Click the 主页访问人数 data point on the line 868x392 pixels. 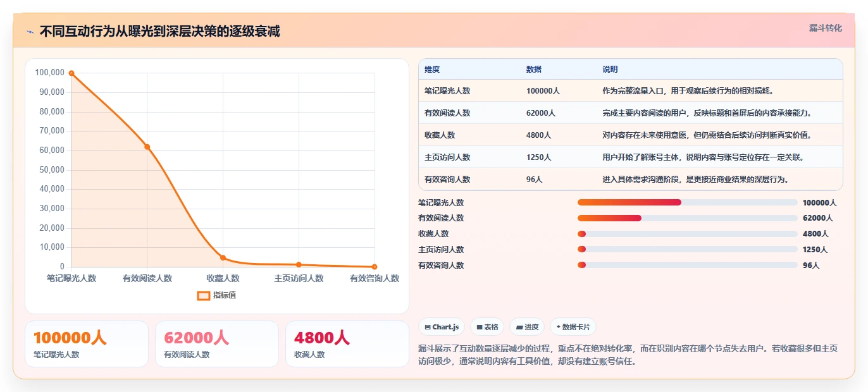(x=299, y=264)
